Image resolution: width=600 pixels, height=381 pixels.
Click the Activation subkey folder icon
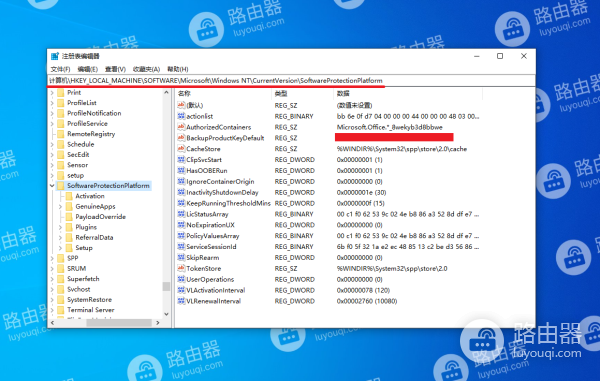(x=69, y=196)
